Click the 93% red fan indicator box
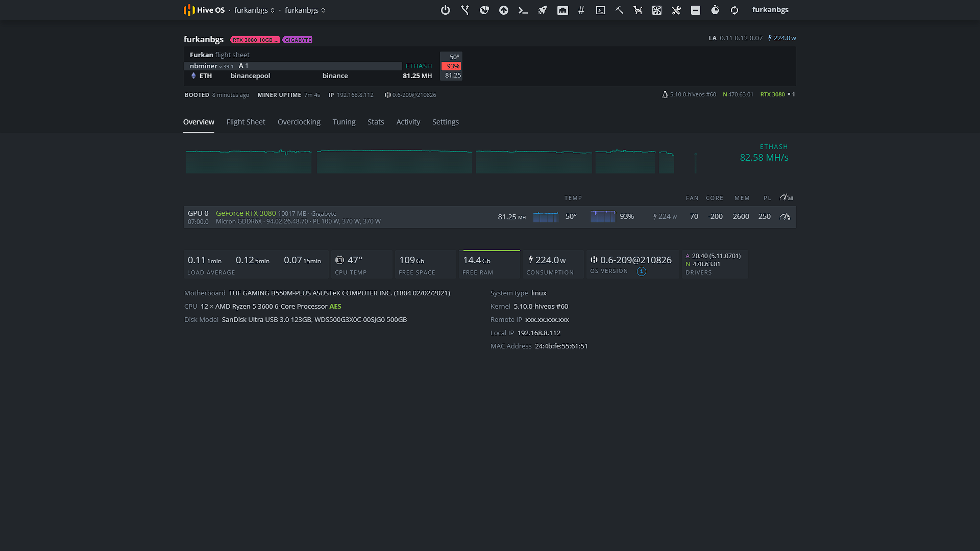Viewport: 980px width, 551px height. point(451,66)
